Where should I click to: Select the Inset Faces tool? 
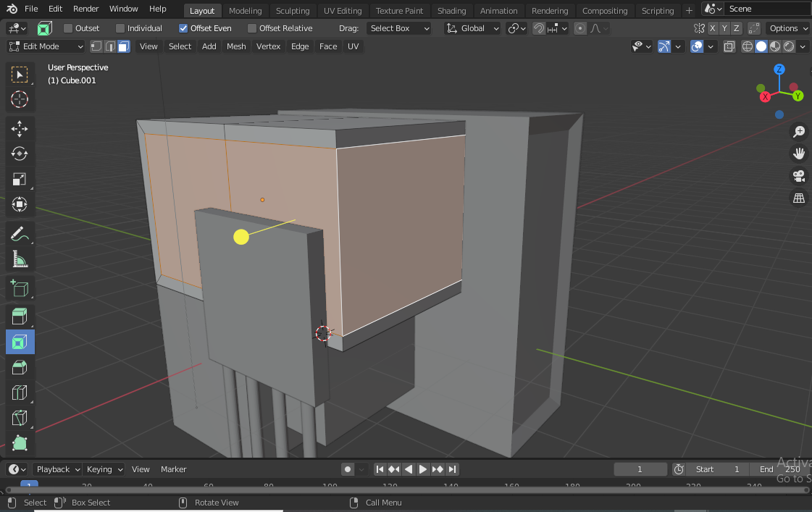point(20,343)
